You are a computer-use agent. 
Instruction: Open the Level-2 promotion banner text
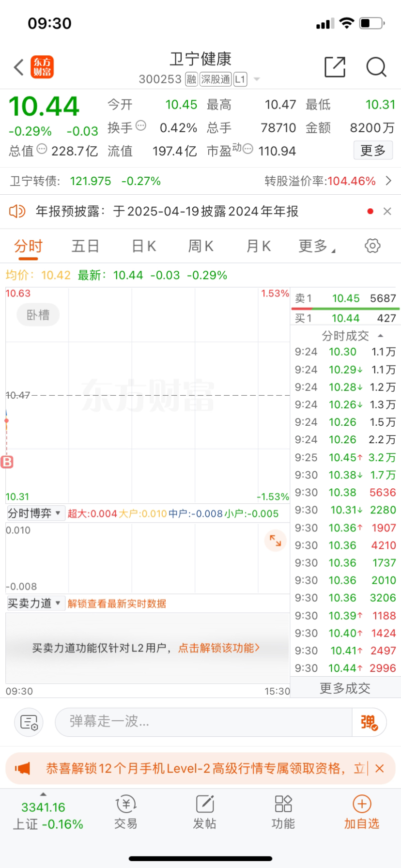click(204, 768)
